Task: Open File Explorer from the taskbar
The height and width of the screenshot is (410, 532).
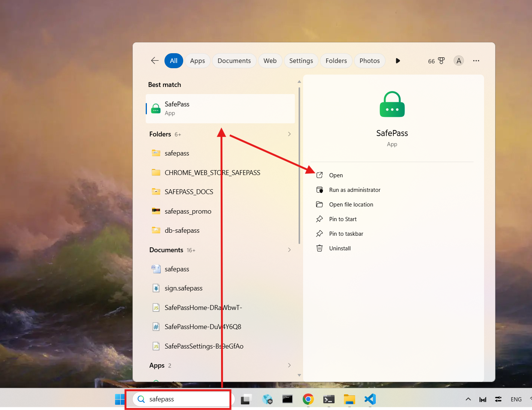Action: [x=349, y=399]
